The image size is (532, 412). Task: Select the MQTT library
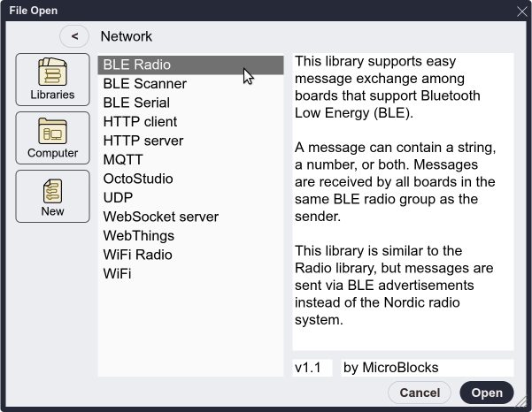[190, 159]
